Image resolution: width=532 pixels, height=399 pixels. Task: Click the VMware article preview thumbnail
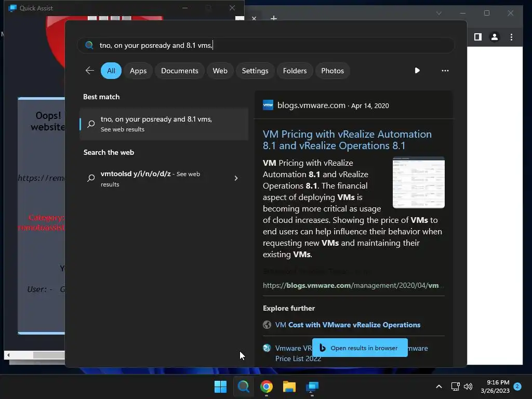point(418,182)
